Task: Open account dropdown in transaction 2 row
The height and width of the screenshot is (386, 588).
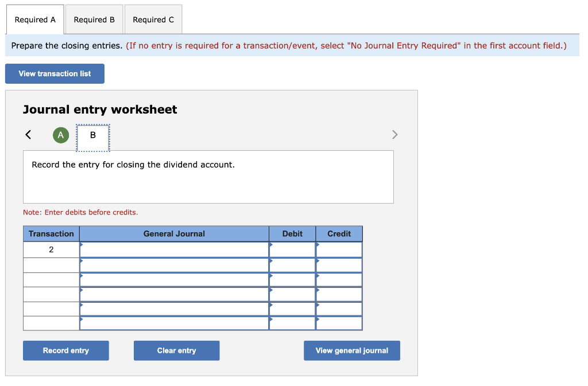Action: 174,249
